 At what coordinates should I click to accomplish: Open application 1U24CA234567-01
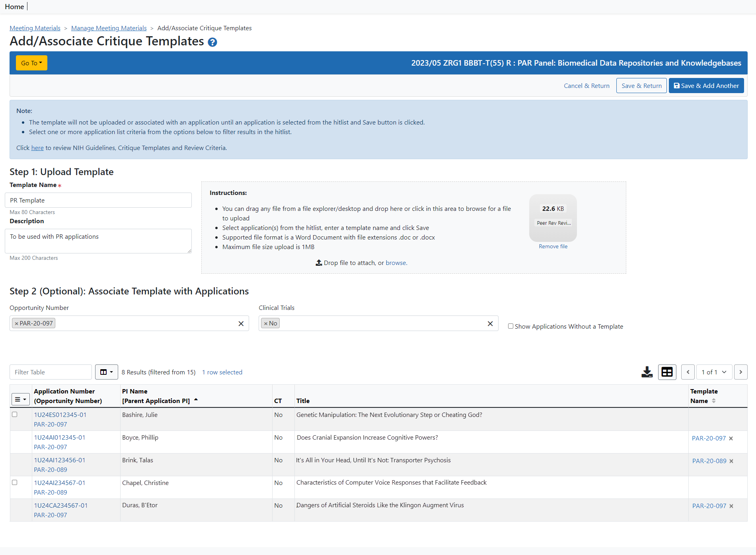tap(61, 506)
